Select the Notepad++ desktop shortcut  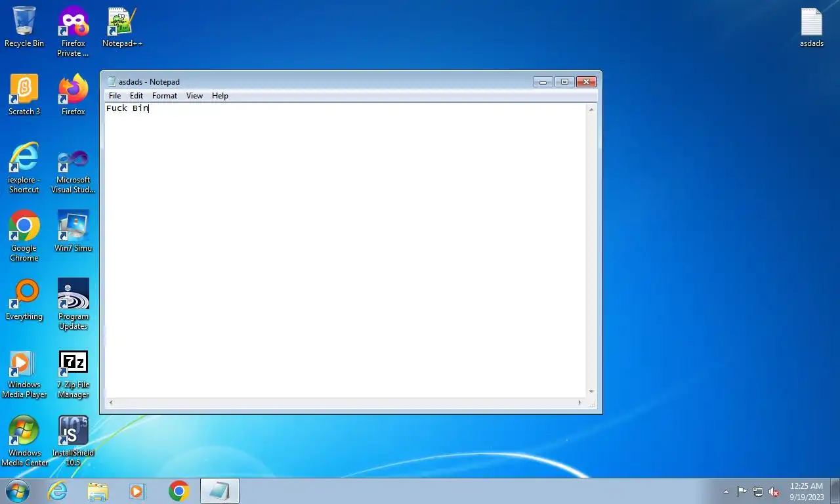(122, 27)
